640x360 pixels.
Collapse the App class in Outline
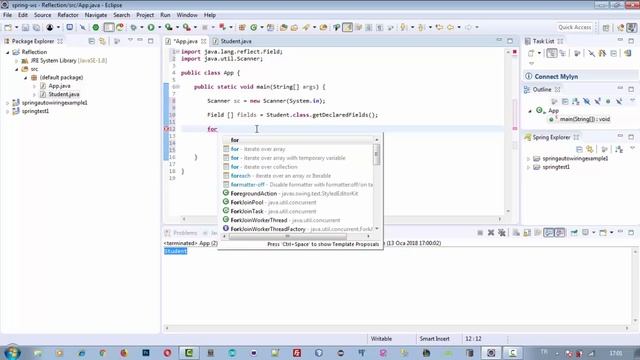click(x=530, y=111)
